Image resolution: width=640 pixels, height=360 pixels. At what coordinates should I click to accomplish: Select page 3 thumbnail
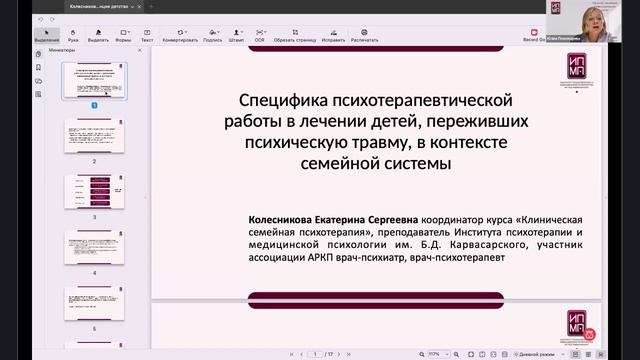[94, 192]
